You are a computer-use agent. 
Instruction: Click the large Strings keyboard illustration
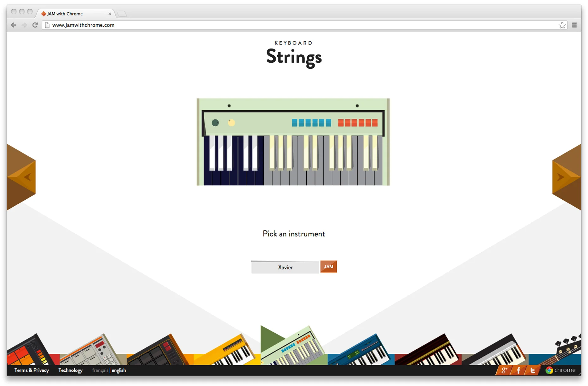(x=293, y=142)
